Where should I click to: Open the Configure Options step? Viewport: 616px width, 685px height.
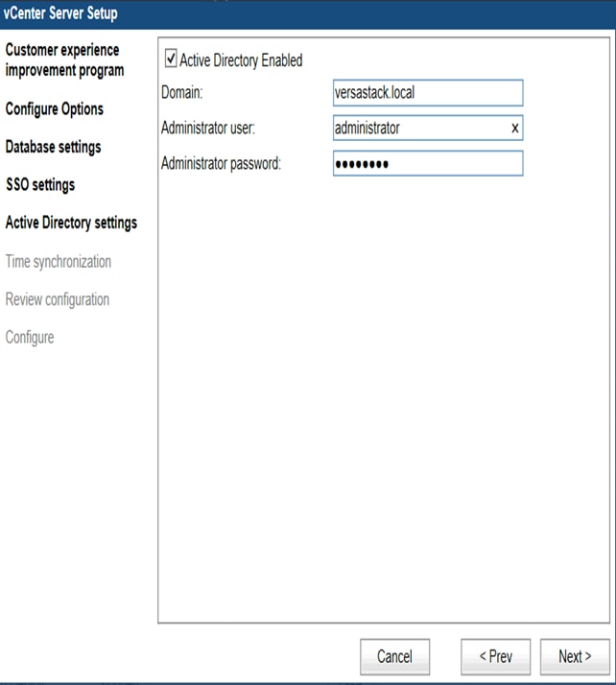55,109
